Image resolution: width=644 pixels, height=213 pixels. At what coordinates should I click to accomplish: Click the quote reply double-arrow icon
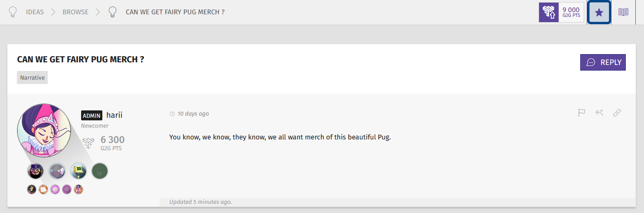point(599,113)
